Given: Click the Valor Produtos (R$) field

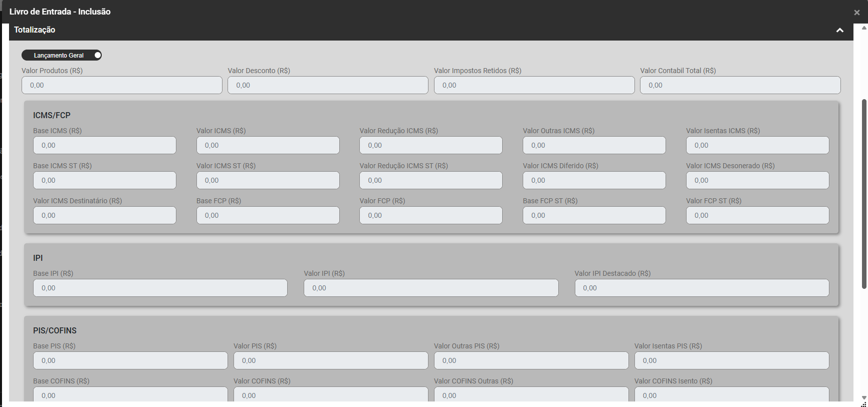Looking at the screenshot, I should [122, 85].
